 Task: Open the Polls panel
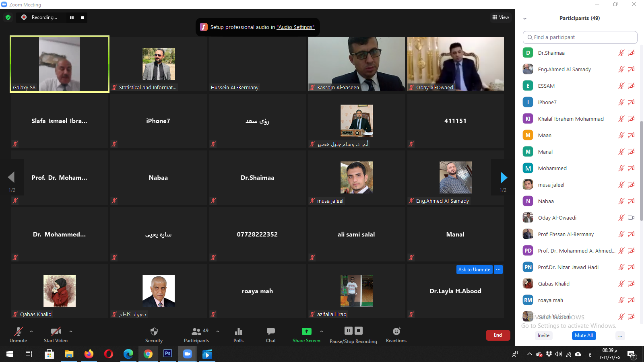tap(238, 335)
